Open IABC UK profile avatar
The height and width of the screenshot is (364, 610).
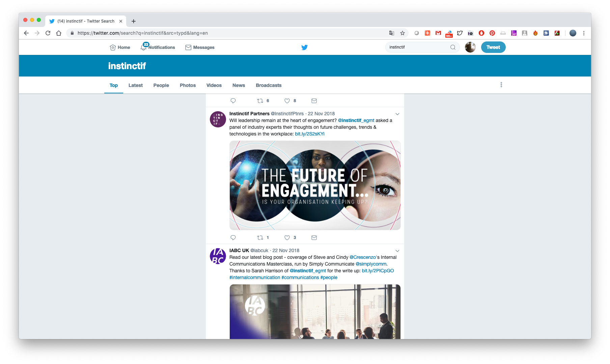click(218, 256)
